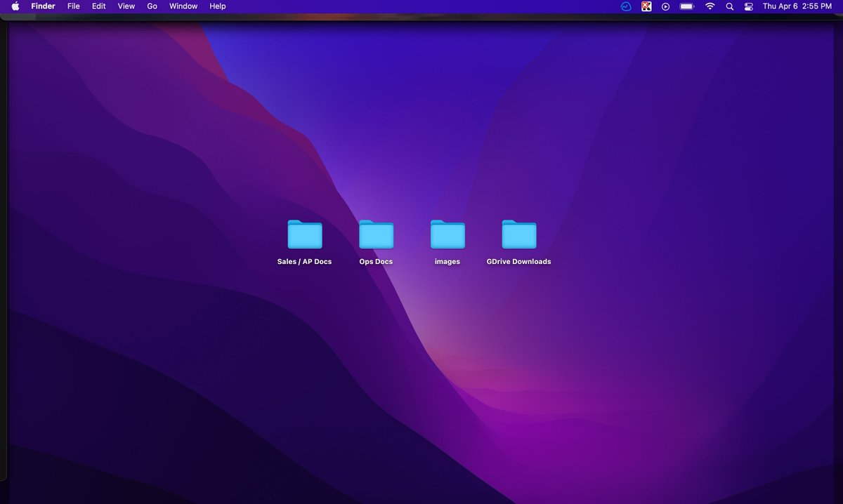Open Control Center
Screen dimensions: 843x504
[749, 6]
